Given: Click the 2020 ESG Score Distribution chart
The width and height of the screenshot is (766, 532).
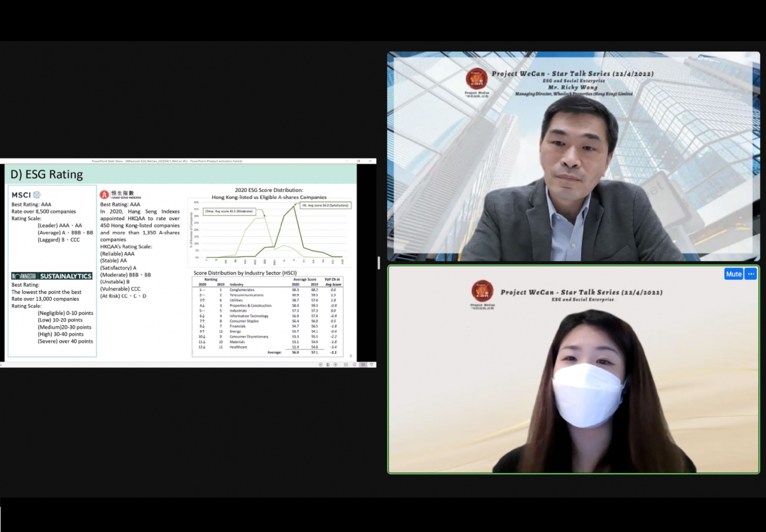Looking at the screenshot, I should (x=269, y=231).
